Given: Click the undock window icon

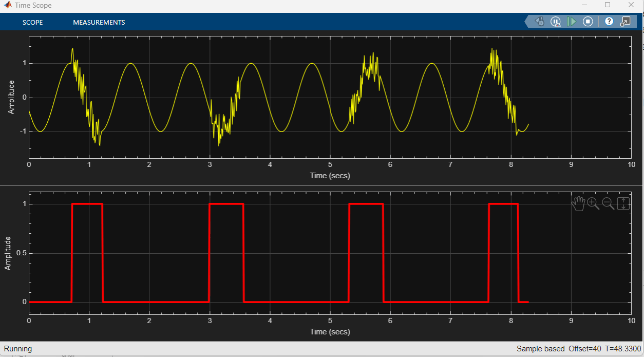Looking at the screenshot, I should pos(625,22).
